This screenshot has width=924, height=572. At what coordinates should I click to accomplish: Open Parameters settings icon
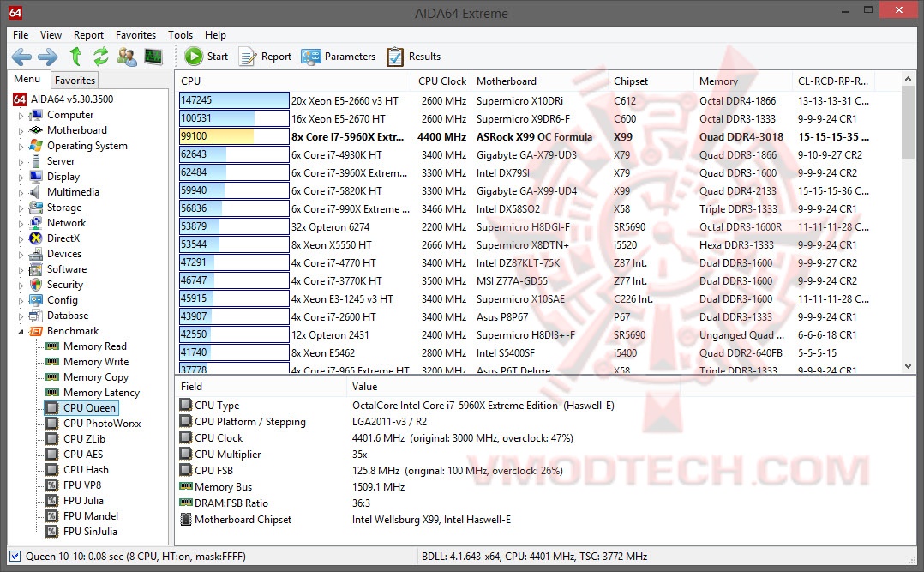click(310, 57)
